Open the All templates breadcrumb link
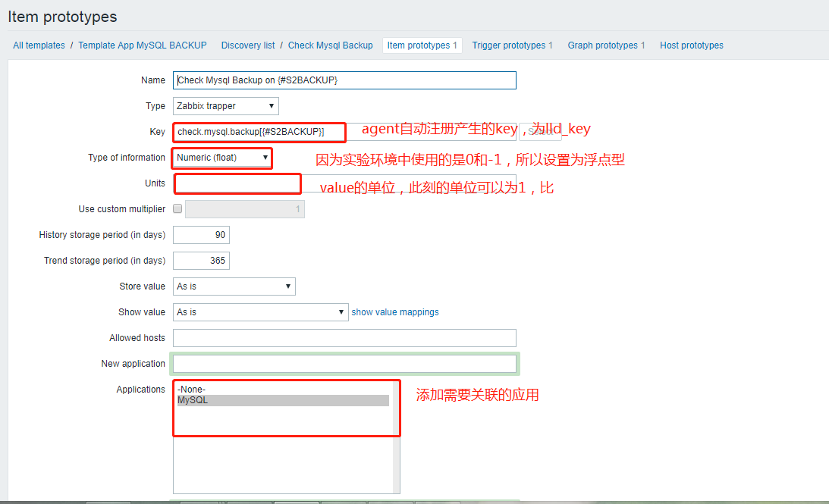 [x=39, y=45]
